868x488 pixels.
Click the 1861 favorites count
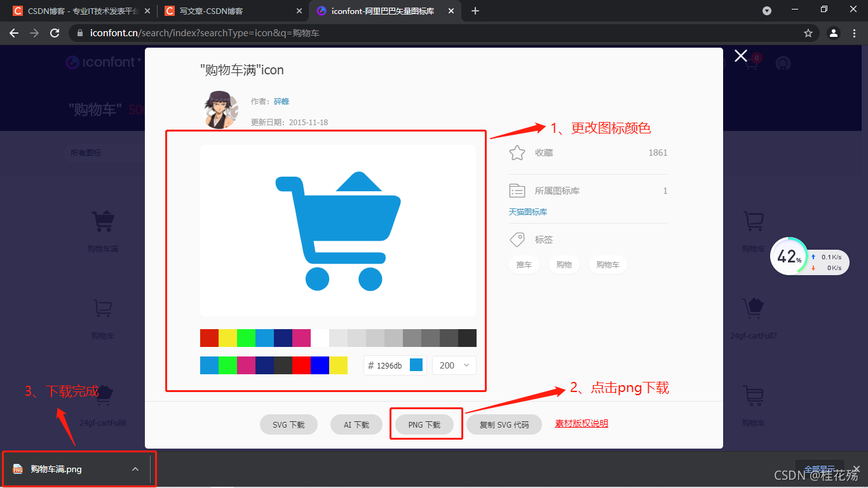pos(658,152)
